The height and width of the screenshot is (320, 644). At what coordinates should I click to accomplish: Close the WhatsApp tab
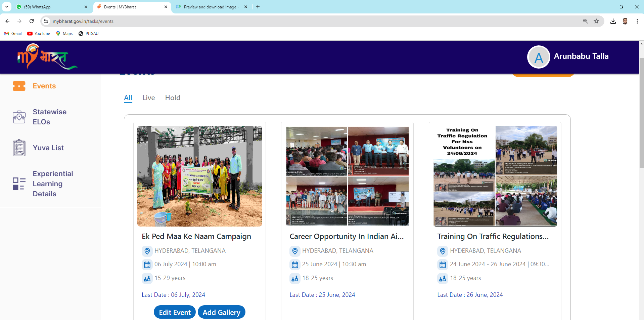[86, 7]
